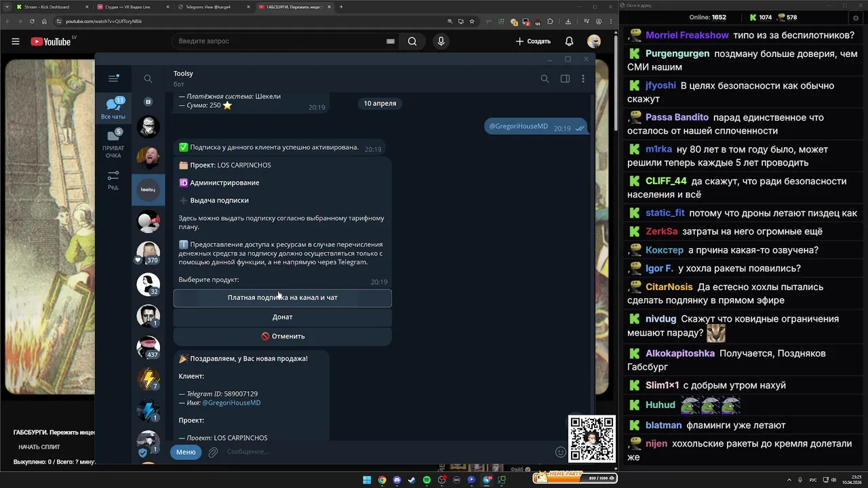Click the 'Отменить' bot button
This screenshot has height=488, width=868.
pyautogui.click(x=282, y=336)
